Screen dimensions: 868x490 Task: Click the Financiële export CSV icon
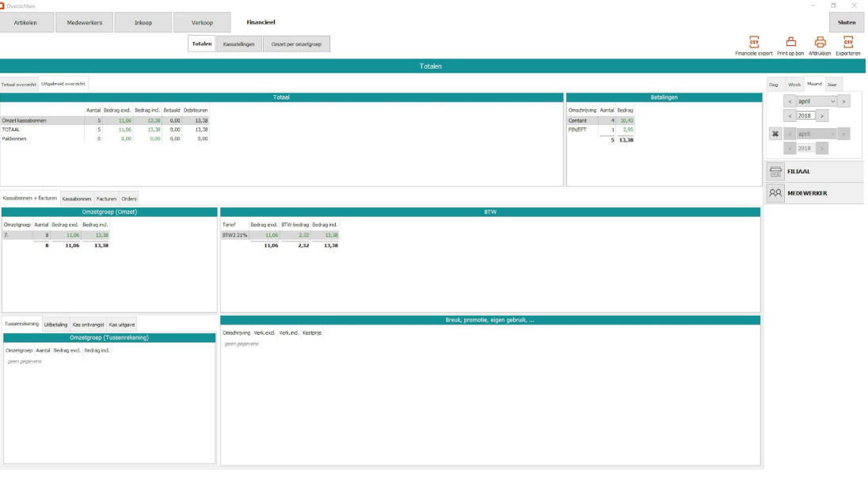[754, 43]
